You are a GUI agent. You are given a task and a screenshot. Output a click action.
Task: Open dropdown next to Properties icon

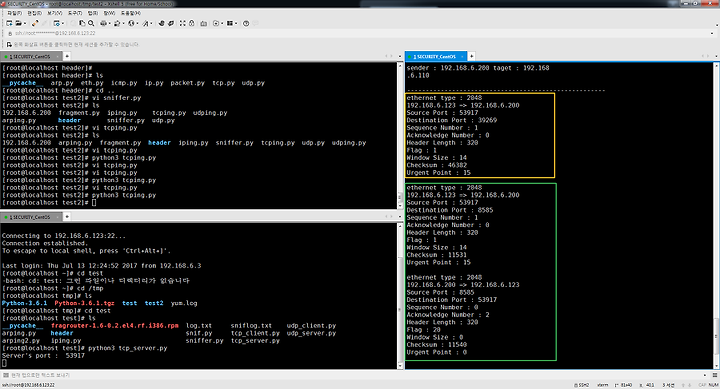[x=63, y=23]
